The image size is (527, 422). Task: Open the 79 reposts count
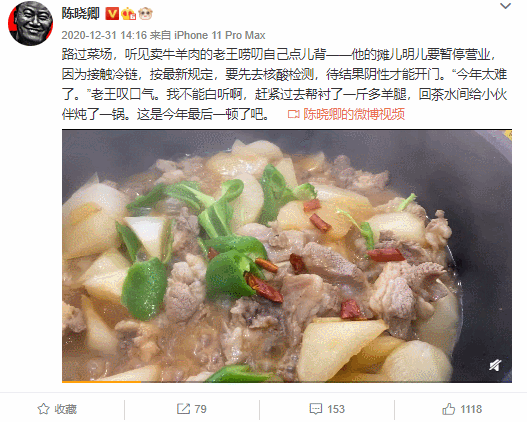(x=200, y=409)
